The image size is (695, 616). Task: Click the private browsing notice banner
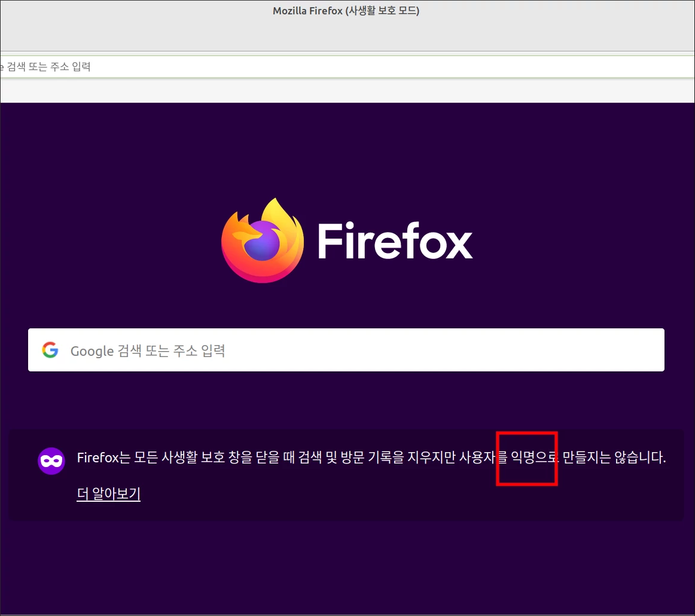coord(346,474)
